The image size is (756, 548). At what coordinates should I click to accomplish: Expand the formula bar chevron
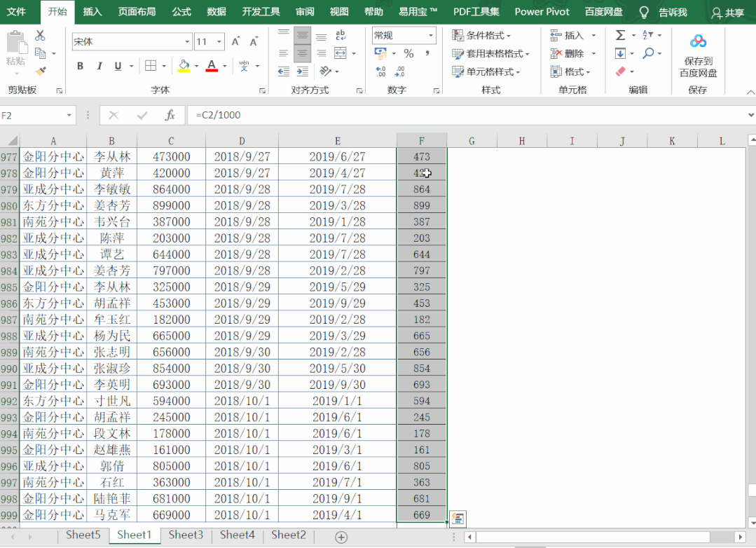750,116
